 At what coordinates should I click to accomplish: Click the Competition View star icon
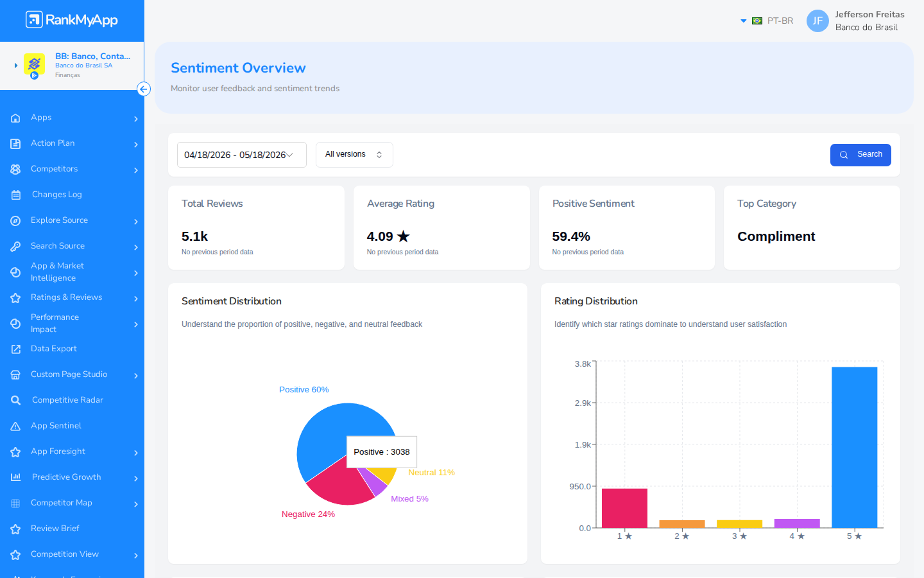(x=15, y=555)
